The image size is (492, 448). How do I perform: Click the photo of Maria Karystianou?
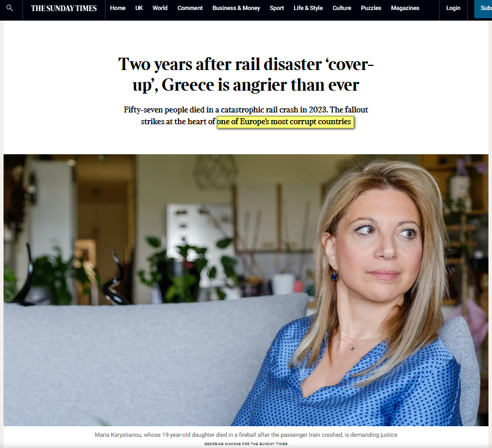click(246, 290)
